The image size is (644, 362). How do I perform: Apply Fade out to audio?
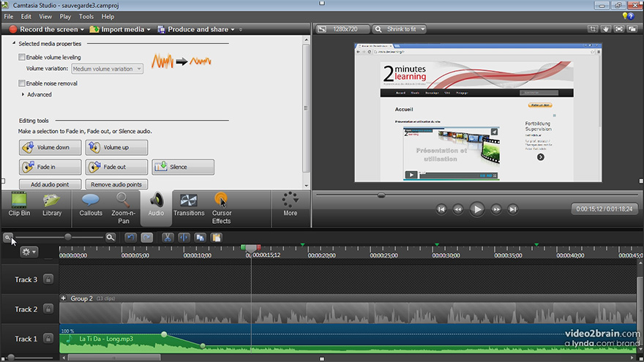tap(116, 167)
